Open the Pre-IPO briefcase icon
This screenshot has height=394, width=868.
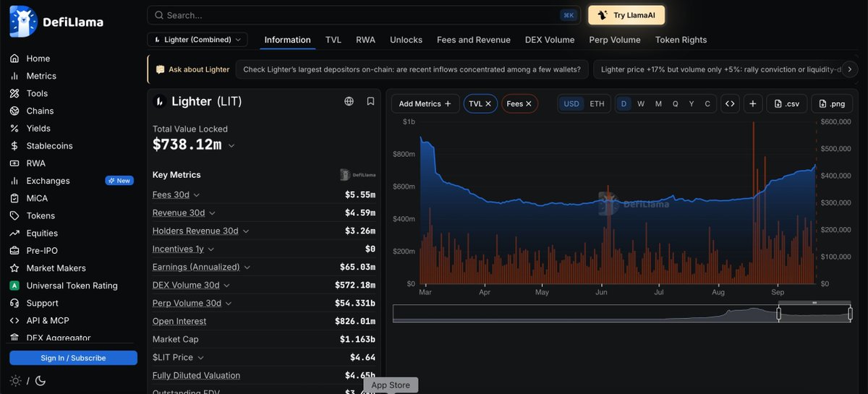tap(14, 251)
